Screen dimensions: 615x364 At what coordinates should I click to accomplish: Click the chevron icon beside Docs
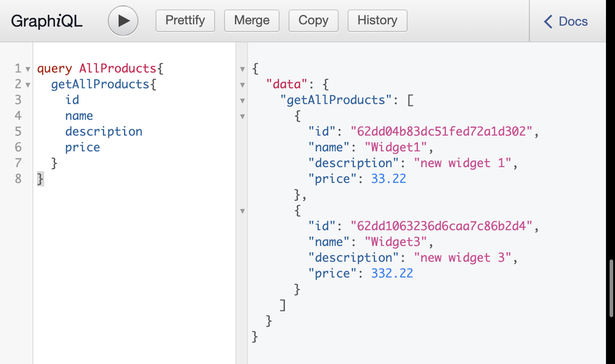[x=548, y=21]
